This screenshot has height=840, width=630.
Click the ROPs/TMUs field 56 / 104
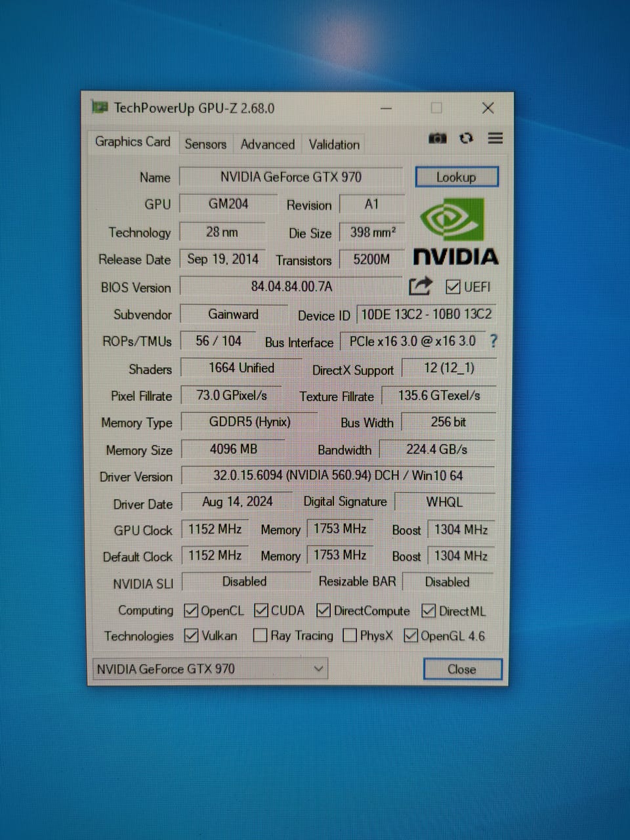point(219,341)
